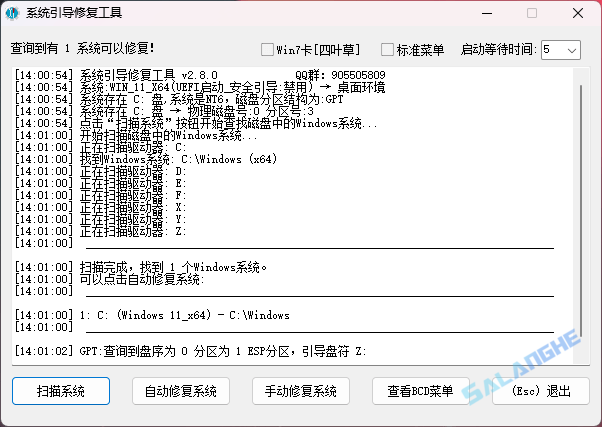Image resolution: width=602 pixels, height=427 pixels.
Task: Select log line with QQ群: 905505809
Action: pos(200,74)
